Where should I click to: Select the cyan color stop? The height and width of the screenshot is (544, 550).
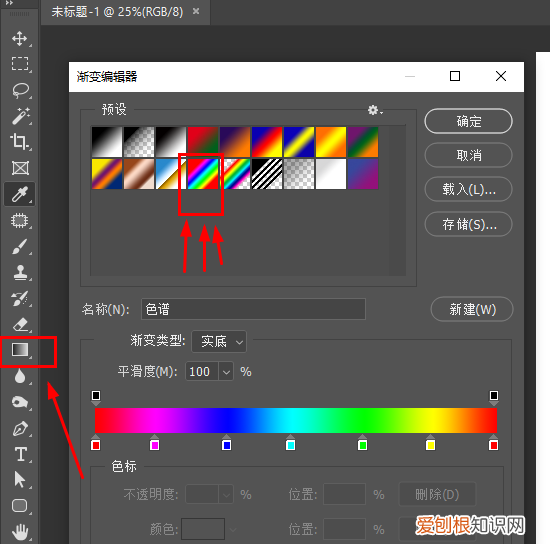290,443
